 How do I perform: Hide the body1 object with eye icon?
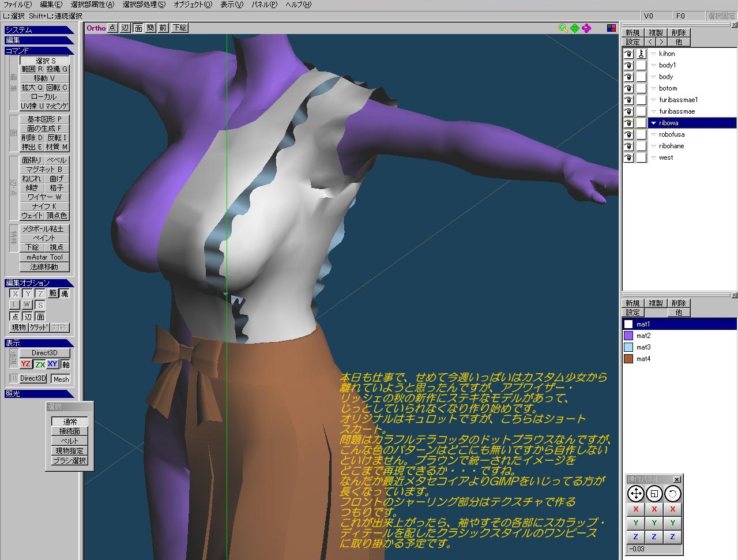pyautogui.click(x=628, y=65)
